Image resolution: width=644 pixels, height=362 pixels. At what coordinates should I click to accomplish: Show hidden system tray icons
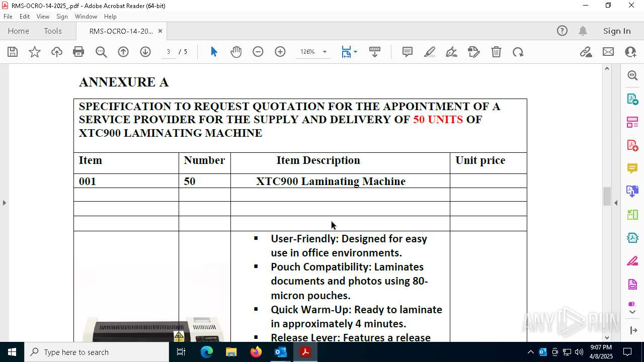530,352
